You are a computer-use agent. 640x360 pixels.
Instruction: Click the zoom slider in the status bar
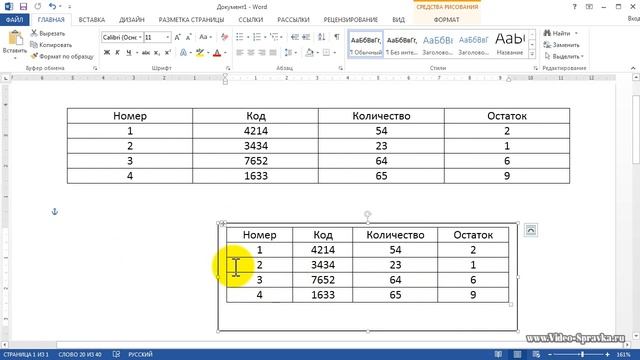point(582,354)
